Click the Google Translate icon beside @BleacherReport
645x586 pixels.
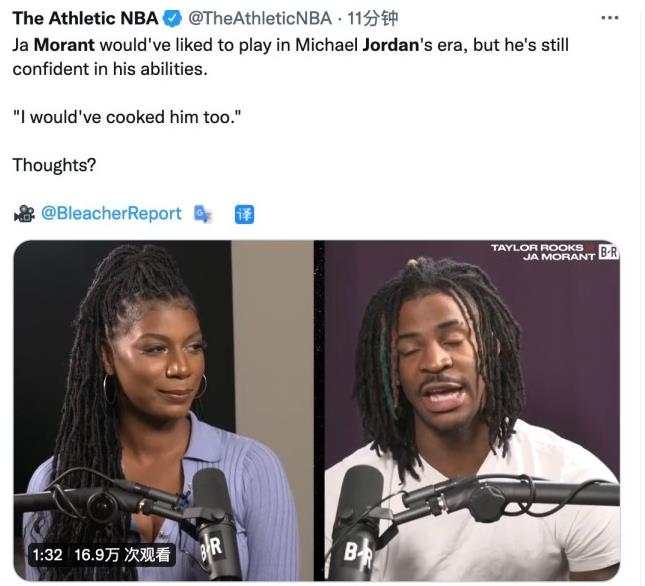coord(202,214)
